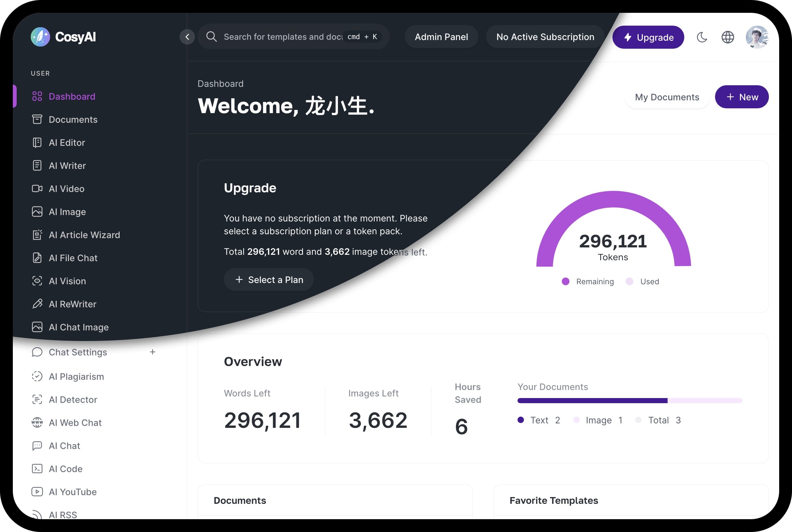Viewport: 792px width, 532px height.
Task: Open the AI Image tool
Action: tap(67, 212)
